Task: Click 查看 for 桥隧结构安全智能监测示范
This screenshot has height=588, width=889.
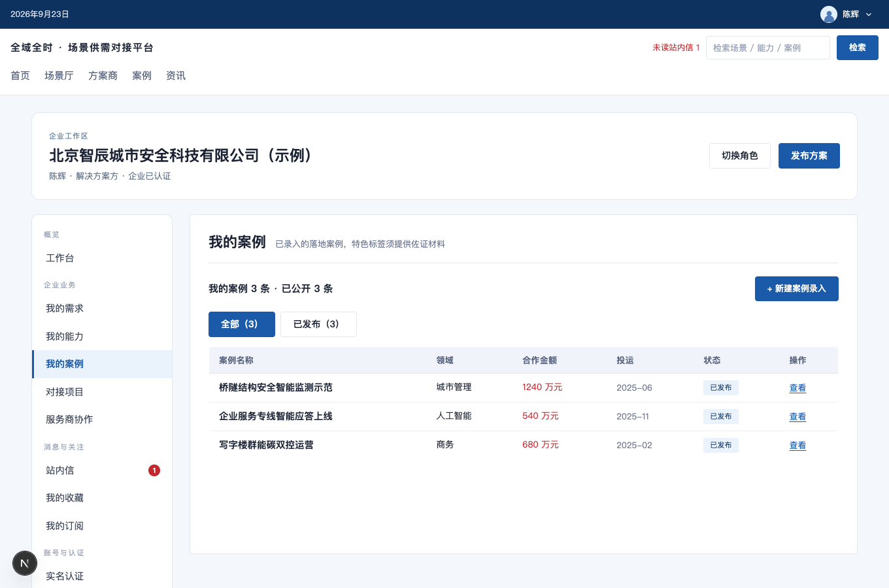Action: tap(797, 387)
